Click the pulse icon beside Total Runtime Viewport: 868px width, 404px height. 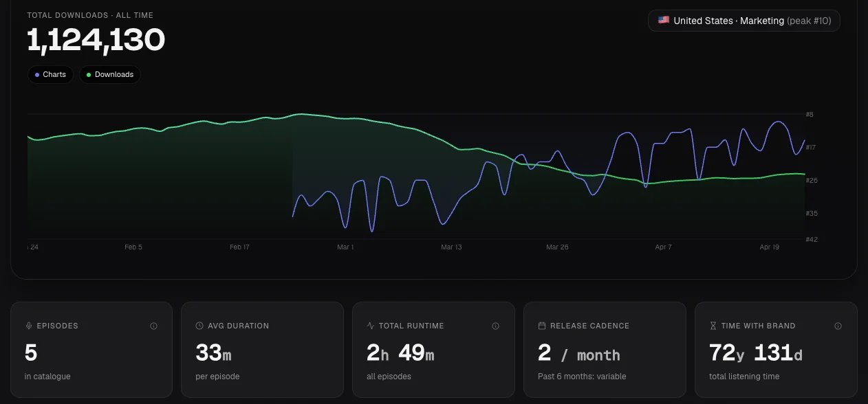[371, 326]
